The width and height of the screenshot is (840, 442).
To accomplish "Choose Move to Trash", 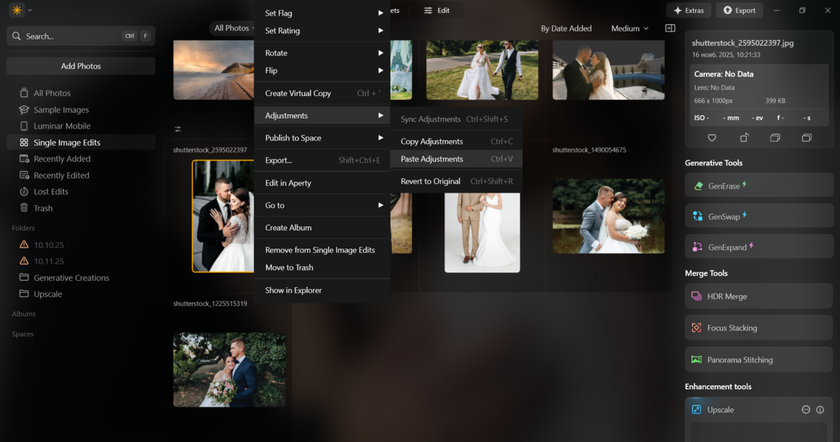I will pyautogui.click(x=322, y=267).
